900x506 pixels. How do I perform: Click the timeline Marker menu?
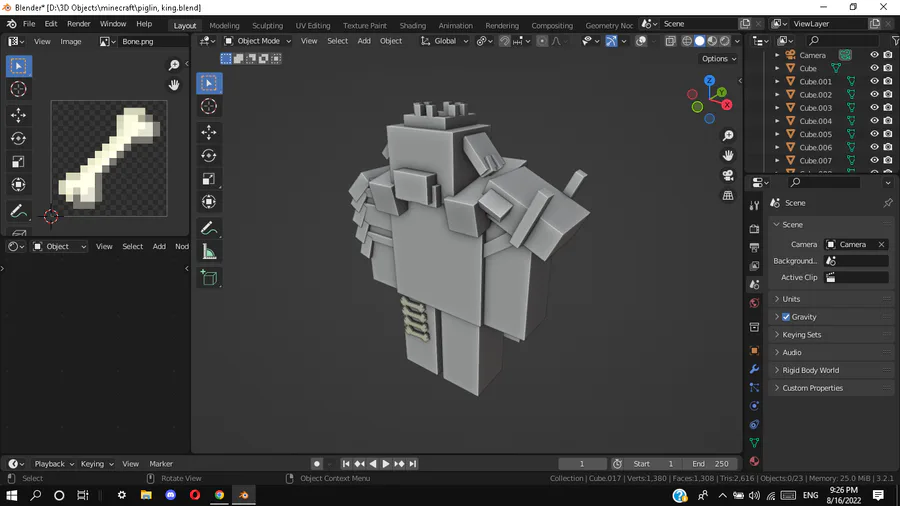click(161, 464)
